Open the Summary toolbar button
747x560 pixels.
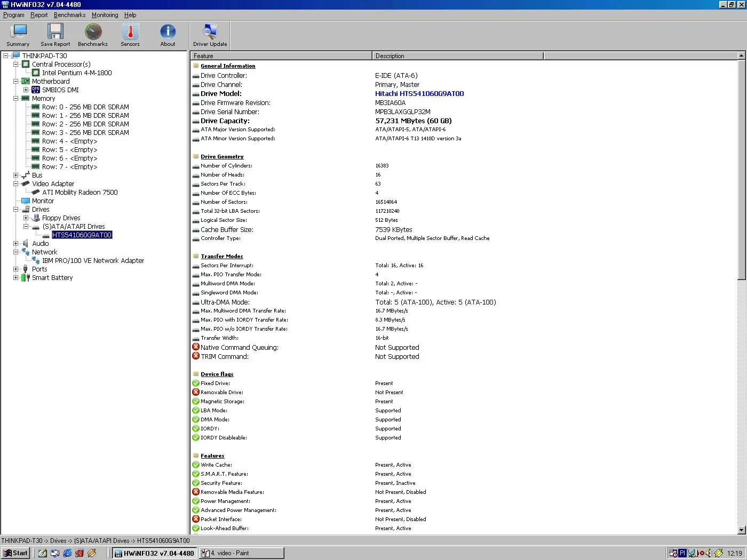pos(18,35)
